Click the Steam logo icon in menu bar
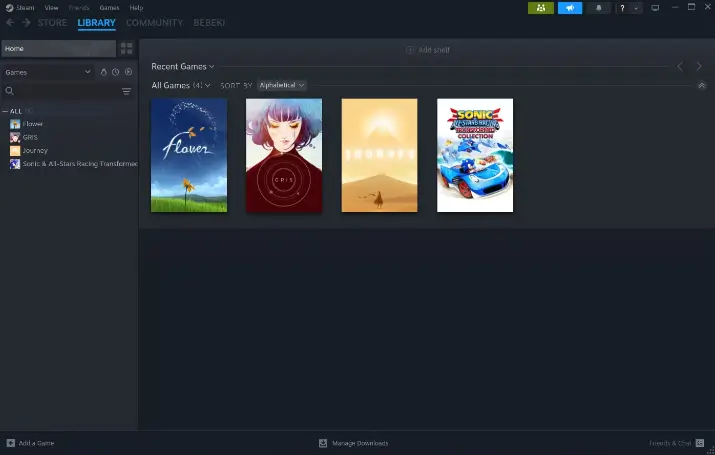The image size is (715, 455). (10, 8)
